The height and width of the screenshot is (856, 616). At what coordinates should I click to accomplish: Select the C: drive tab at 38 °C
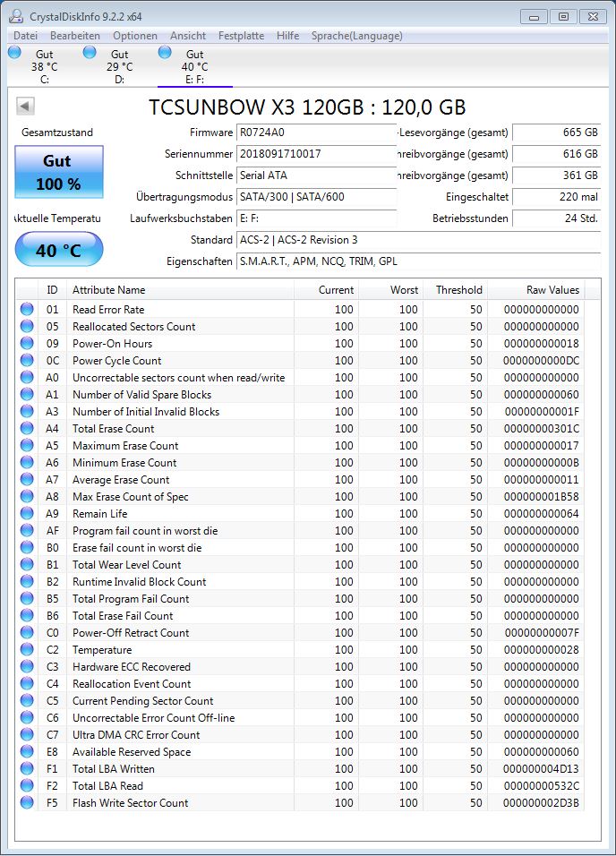coord(45,66)
